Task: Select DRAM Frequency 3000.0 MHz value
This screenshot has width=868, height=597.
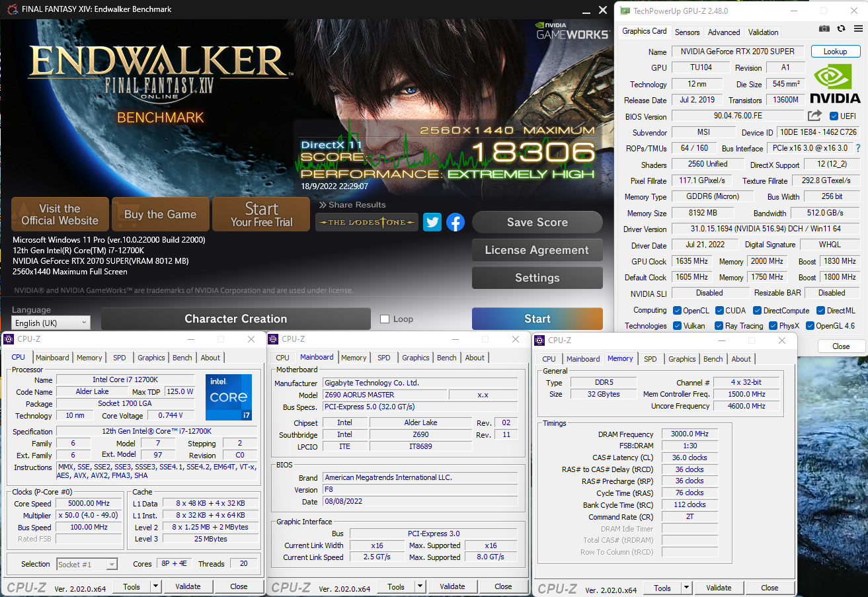Action: 688,434
